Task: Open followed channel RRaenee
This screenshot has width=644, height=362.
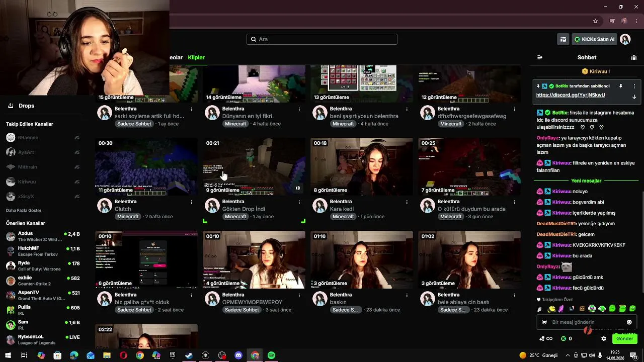Action: coord(43,137)
